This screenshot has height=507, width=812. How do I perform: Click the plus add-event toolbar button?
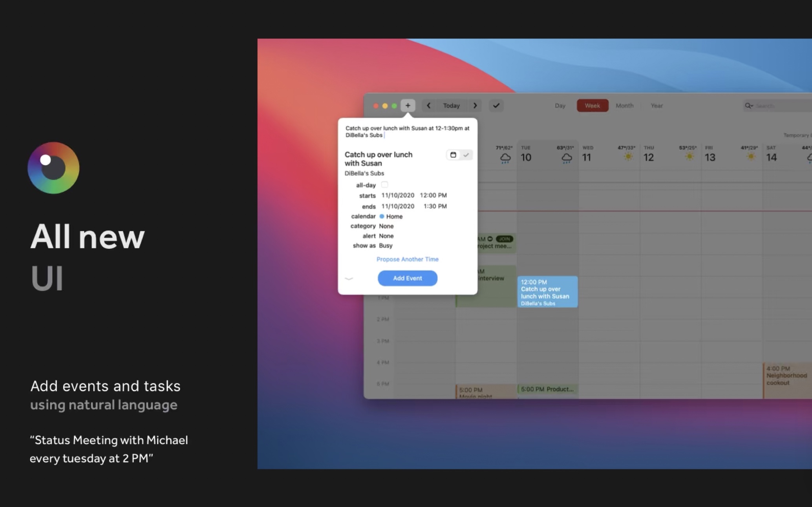point(408,106)
